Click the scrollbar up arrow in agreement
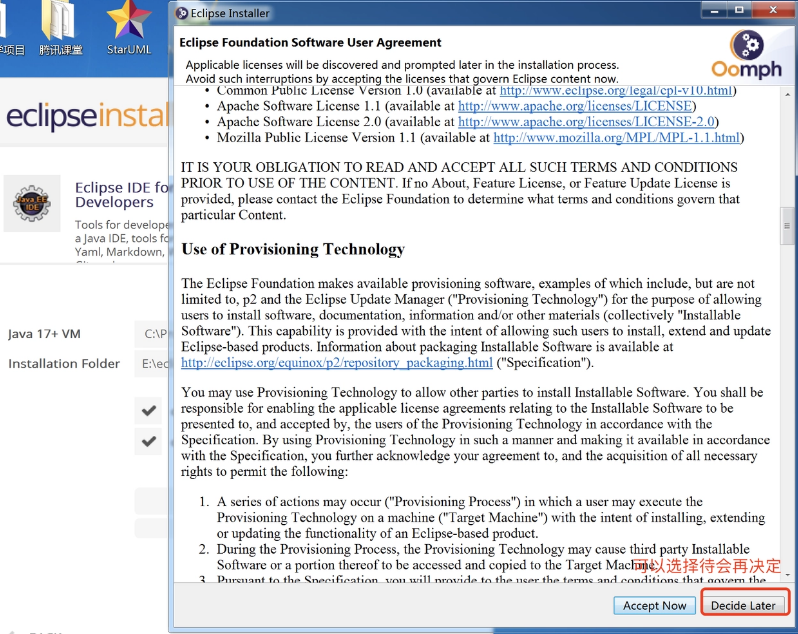The height and width of the screenshot is (634, 798). click(787, 95)
